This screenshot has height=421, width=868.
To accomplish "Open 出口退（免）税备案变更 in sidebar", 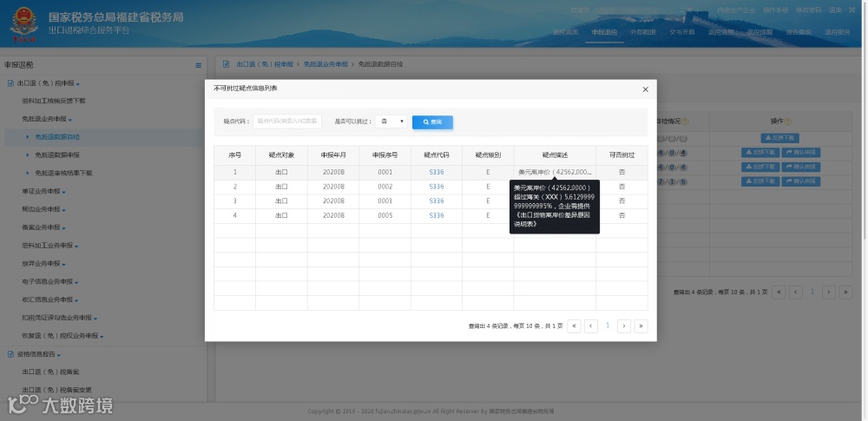I will (57, 390).
